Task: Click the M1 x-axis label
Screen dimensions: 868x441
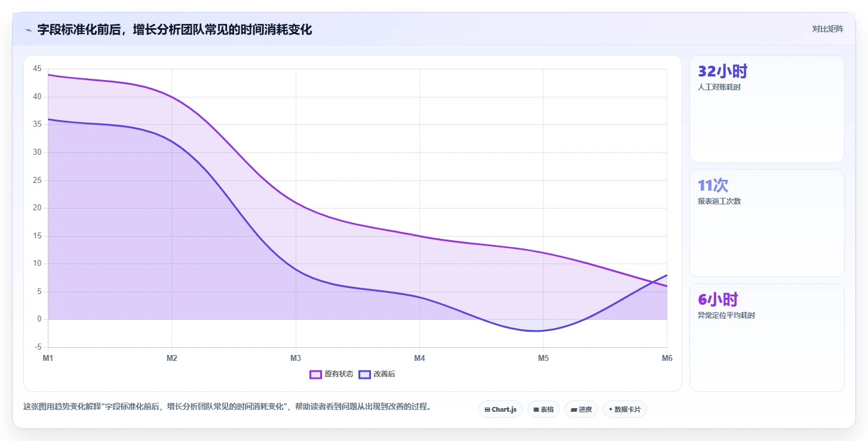Action: (x=48, y=358)
